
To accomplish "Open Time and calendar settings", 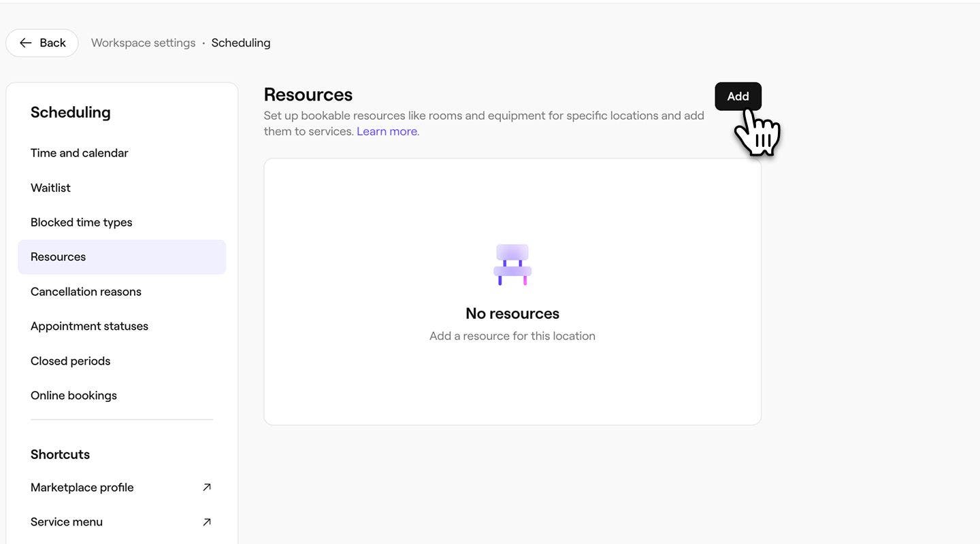I will (122, 153).
